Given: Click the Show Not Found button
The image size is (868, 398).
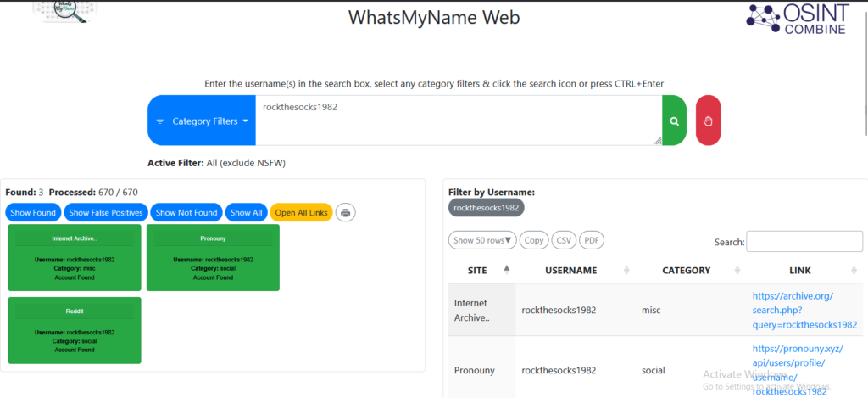Looking at the screenshot, I should pos(186,212).
